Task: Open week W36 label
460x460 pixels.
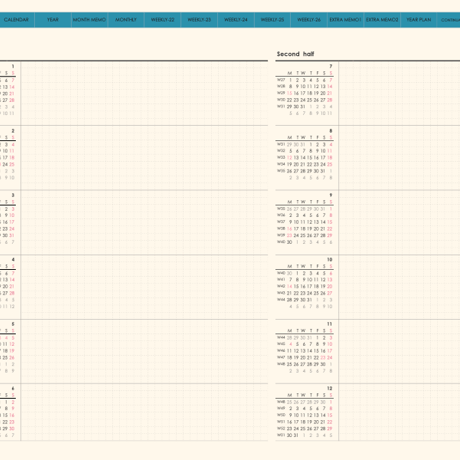Action: coord(281,215)
